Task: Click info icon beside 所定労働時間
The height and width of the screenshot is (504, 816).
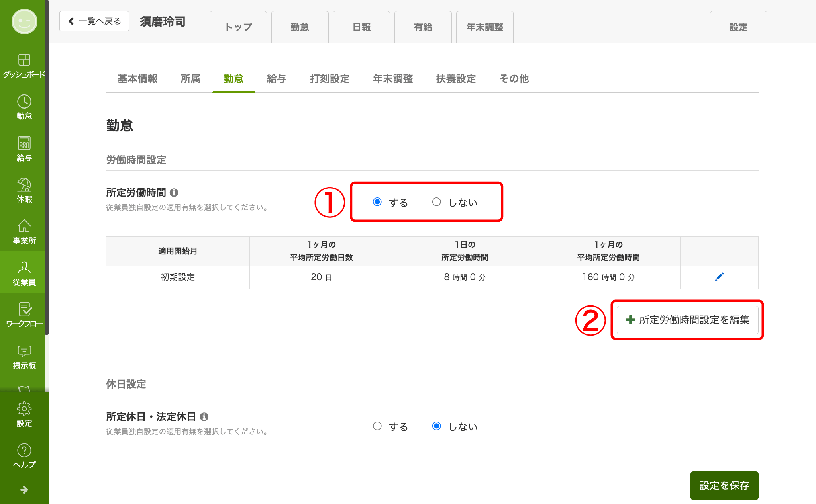Action: pos(174,193)
